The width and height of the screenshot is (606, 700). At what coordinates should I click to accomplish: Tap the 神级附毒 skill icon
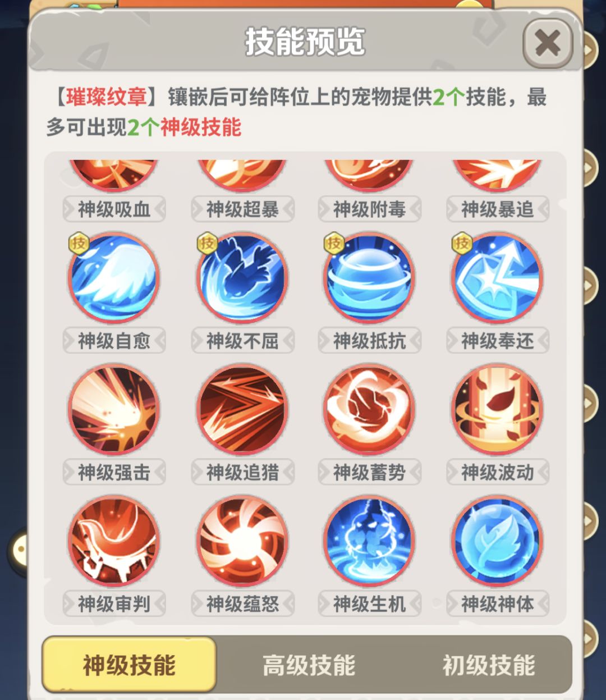click(369, 174)
